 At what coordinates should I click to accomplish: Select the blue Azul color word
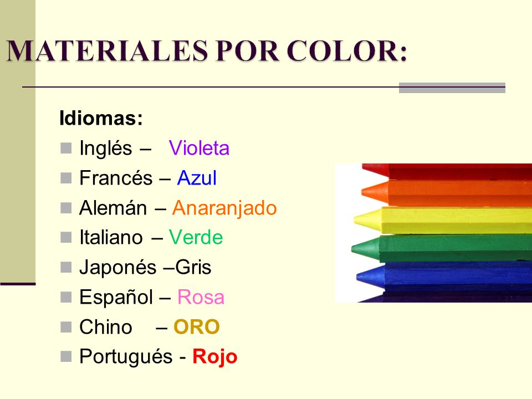point(197,178)
